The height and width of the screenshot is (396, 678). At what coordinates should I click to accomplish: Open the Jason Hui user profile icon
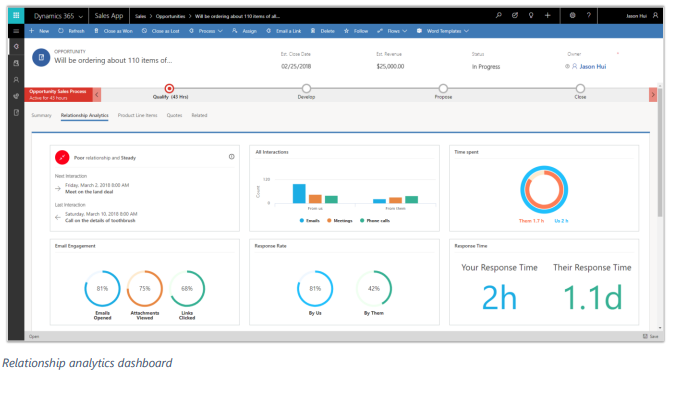pos(655,16)
